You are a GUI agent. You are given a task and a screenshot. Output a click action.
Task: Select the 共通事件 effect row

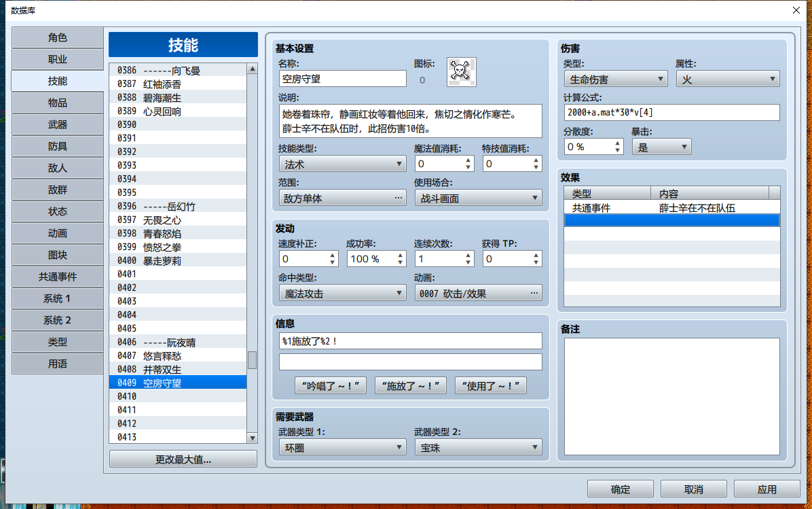tap(671, 208)
